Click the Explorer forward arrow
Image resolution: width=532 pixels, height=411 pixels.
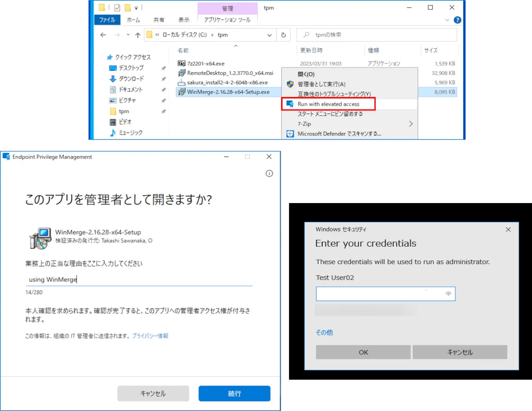pyautogui.click(x=117, y=35)
